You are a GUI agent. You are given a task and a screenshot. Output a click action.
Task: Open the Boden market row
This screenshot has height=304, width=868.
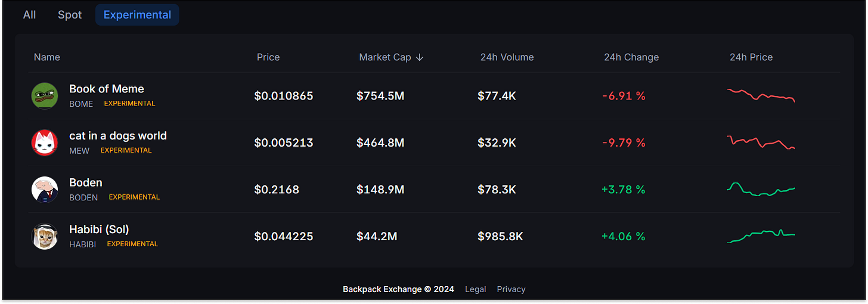click(x=434, y=190)
